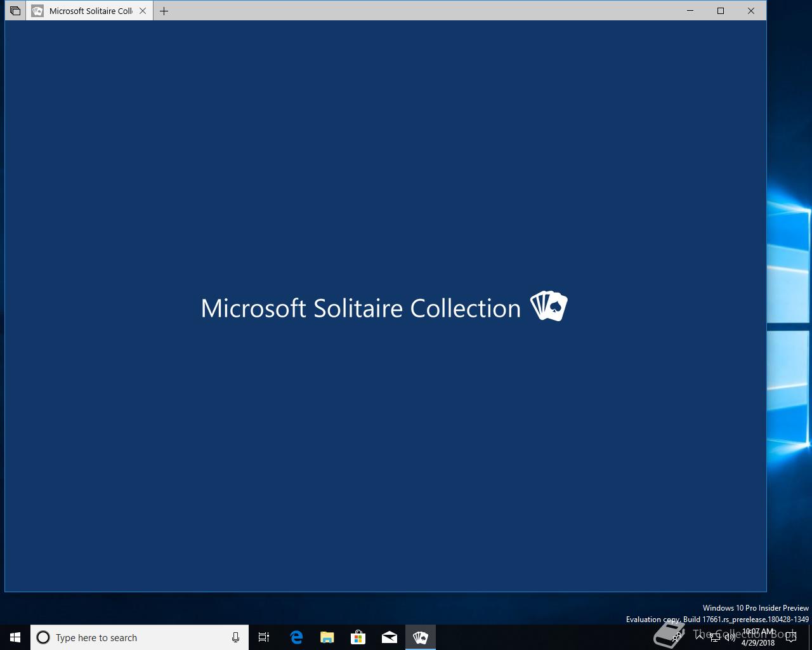Show hidden system tray icons
812x650 pixels.
coord(700,637)
